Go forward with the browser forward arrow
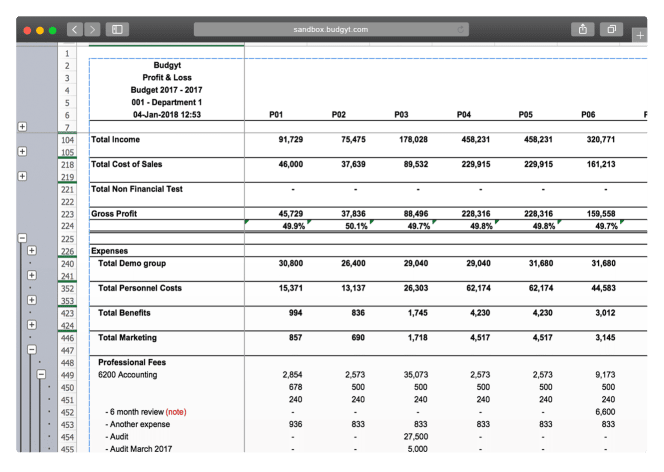 coord(92,29)
